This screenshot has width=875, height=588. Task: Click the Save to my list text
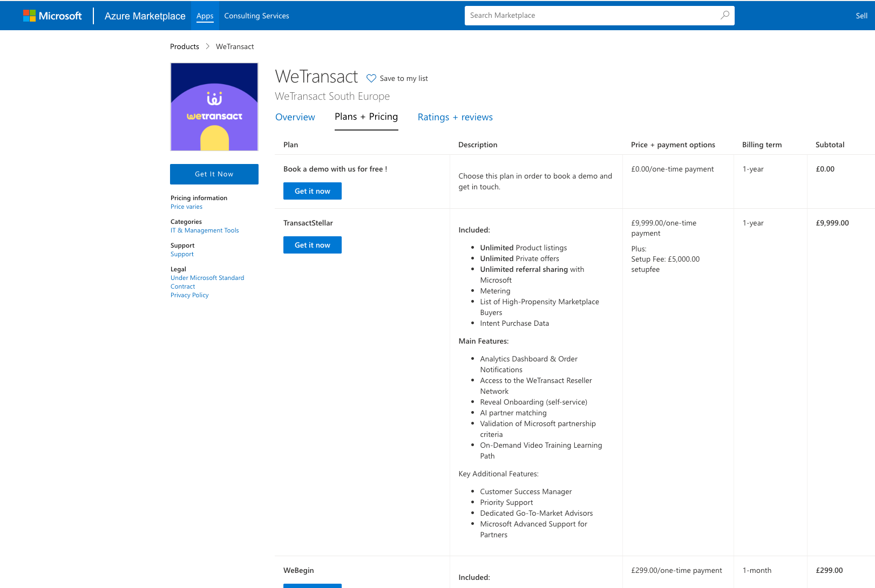[404, 78]
